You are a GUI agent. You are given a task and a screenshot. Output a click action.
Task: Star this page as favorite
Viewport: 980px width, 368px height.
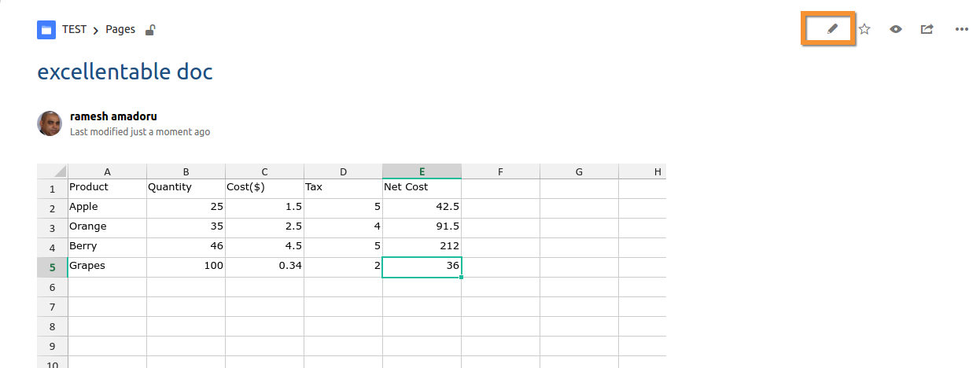click(x=864, y=29)
